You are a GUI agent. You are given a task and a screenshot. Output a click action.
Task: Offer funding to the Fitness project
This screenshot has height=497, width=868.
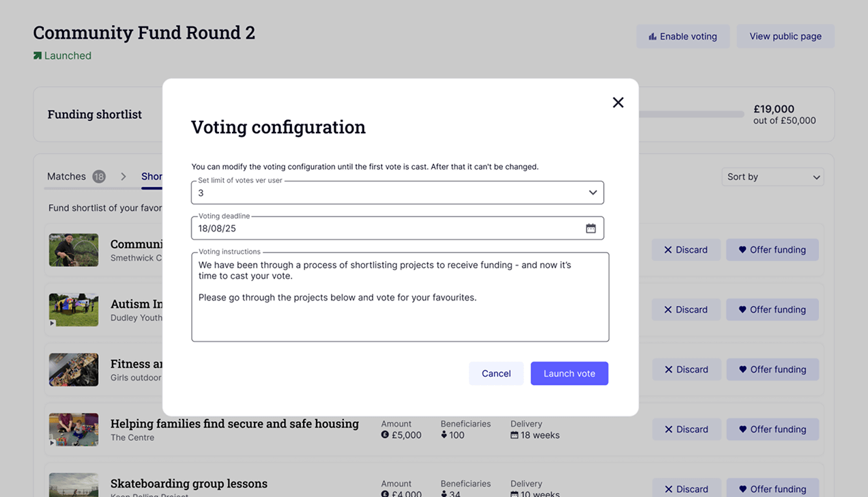[x=772, y=369]
